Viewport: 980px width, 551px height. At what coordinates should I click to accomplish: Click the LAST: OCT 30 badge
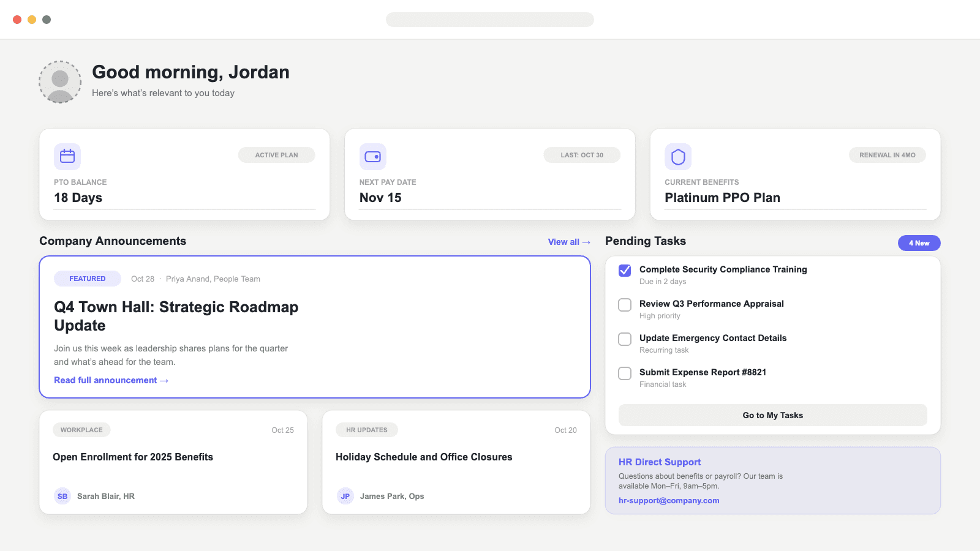pyautogui.click(x=582, y=155)
